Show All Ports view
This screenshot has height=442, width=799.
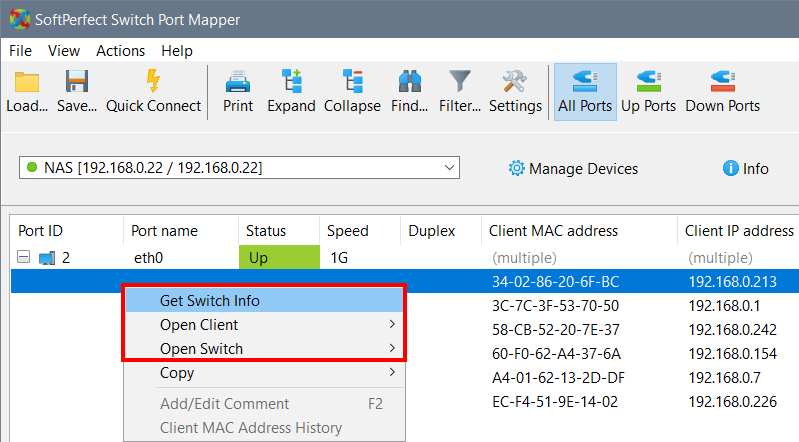click(x=585, y=92)
